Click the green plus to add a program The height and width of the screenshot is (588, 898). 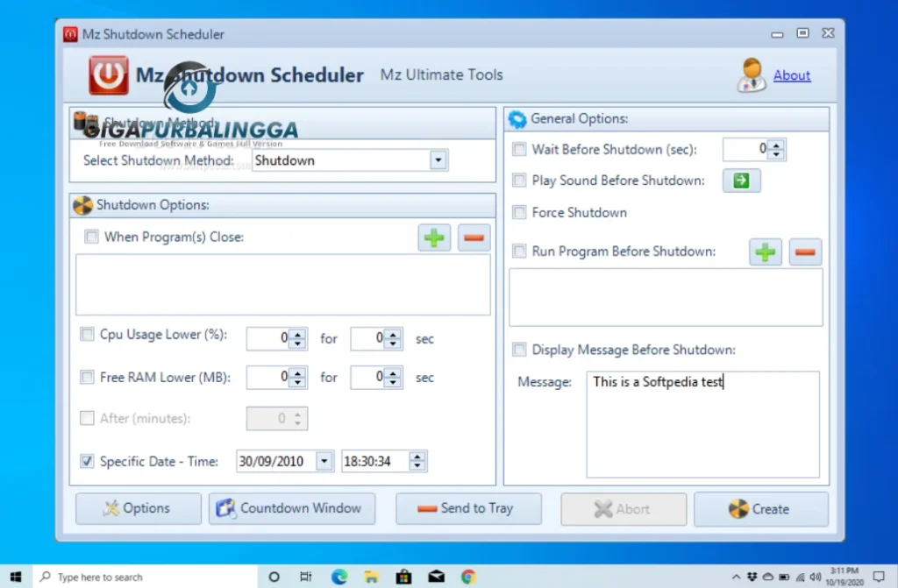click(433, 237)
